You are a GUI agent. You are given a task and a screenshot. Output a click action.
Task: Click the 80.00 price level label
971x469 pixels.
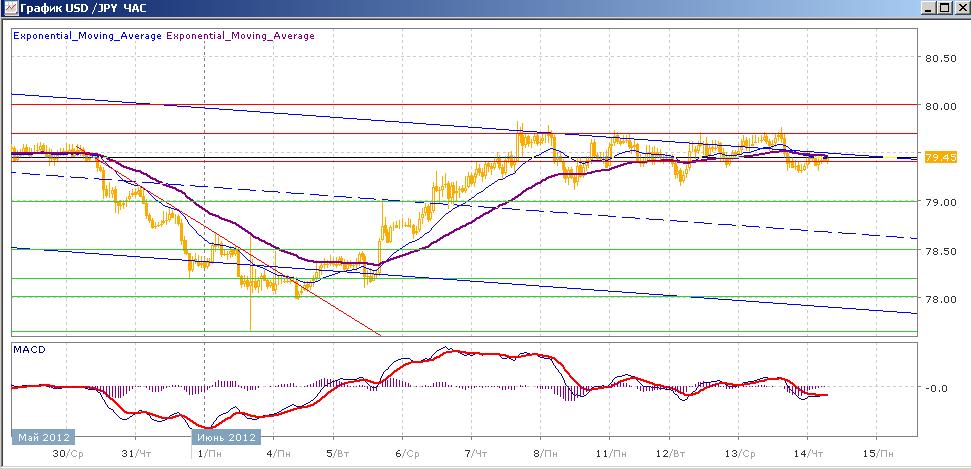tap(939, 106)
